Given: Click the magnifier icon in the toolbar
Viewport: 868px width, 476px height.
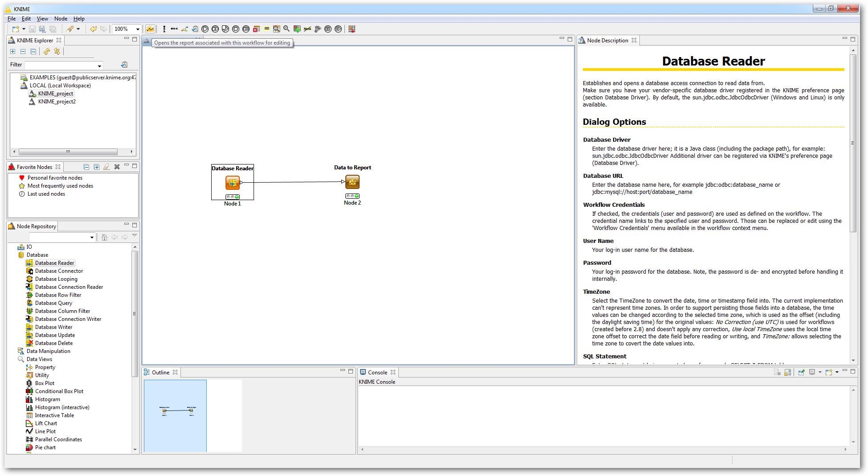Looking at the screenshot, I should [x=287, y=29].
